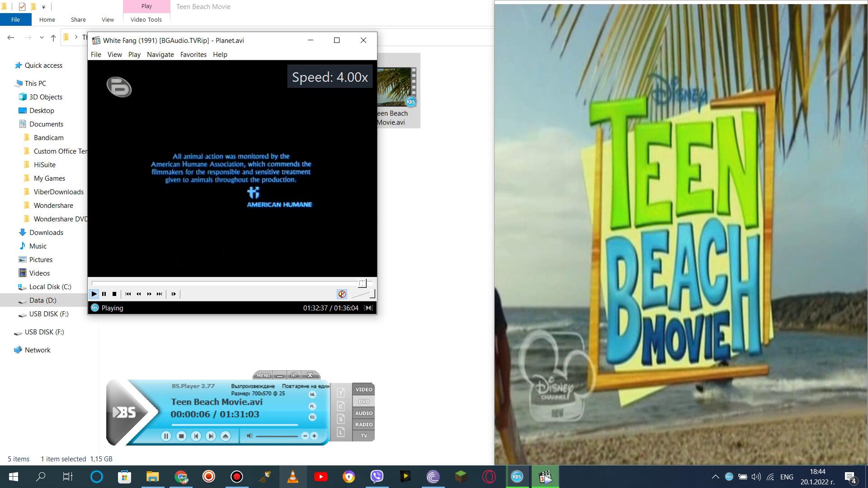868x488 pixels.
Task: Click the BS.Player eject button
Action: click(x=226, y=436)
